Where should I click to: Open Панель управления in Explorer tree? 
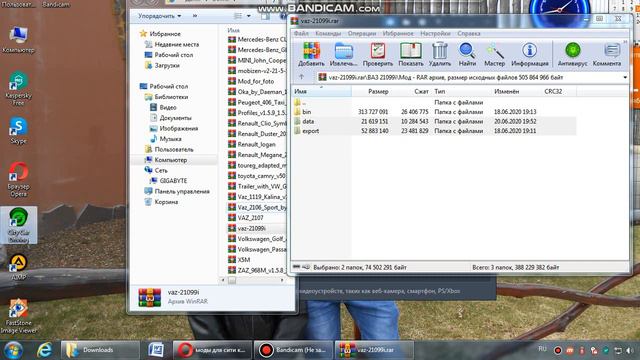click(182, 191)
